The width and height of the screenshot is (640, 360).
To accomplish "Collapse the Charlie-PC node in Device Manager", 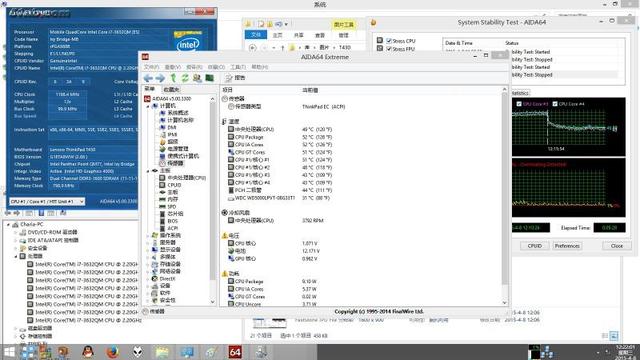I will (x=8, y=225).
